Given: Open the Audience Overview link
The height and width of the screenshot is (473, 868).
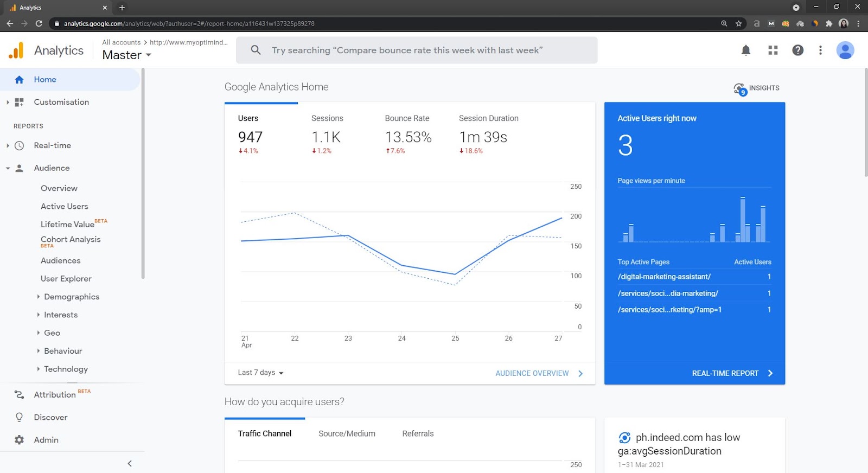Looking at the screenshot, I should (539, 373).
